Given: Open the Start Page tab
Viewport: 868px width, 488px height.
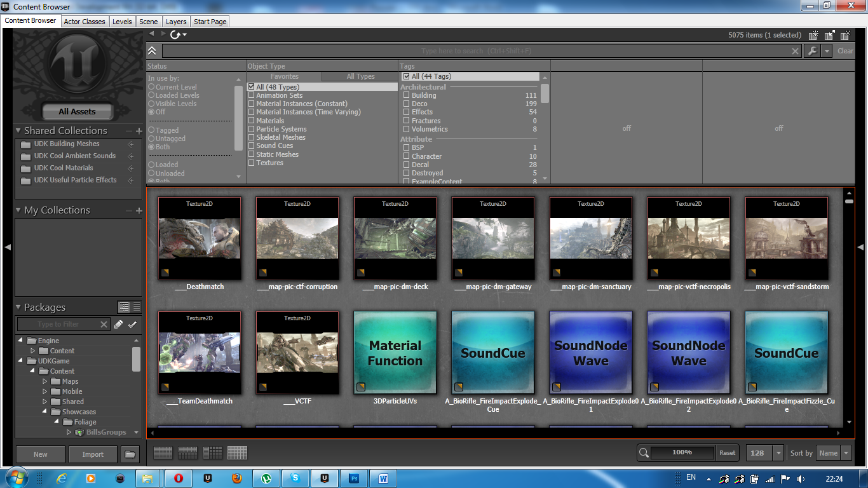Looking at the screenshot, I should click(x=210, y=22).
